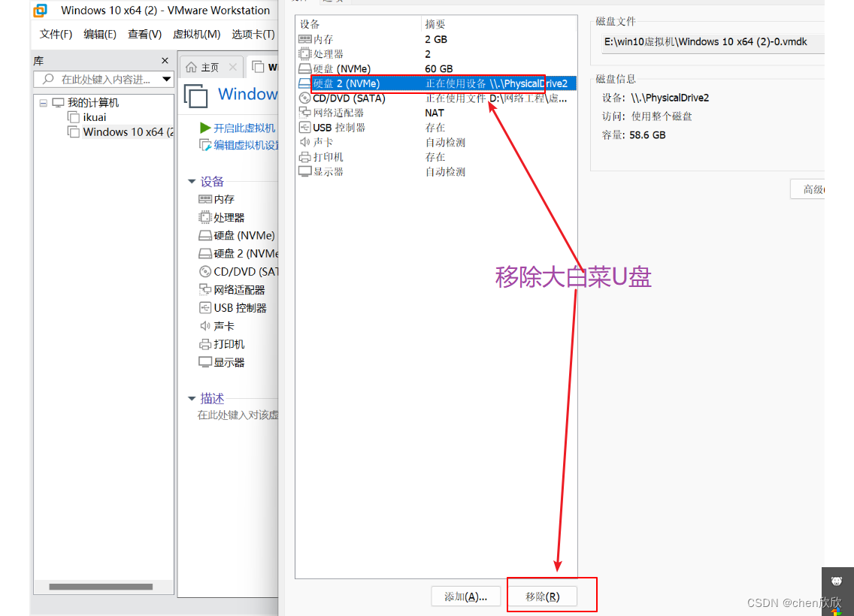The height and width of the screenshot is (616, 854).
Task: Click the 高级 button
Action: [x=807, y=189]
